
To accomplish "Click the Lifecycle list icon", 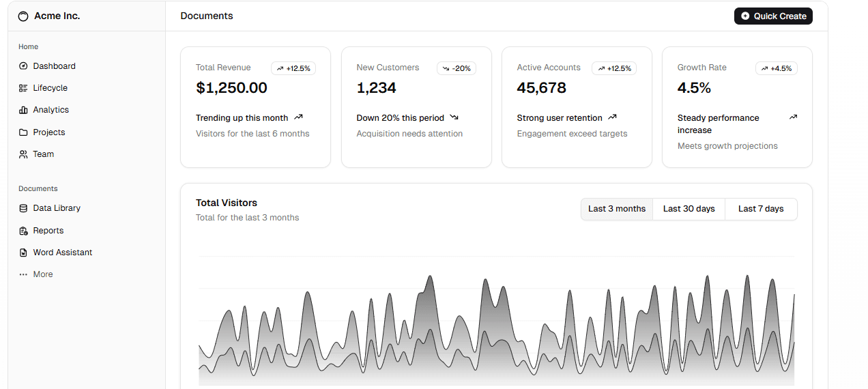I will pyautogui.click(x=23, y=88).
